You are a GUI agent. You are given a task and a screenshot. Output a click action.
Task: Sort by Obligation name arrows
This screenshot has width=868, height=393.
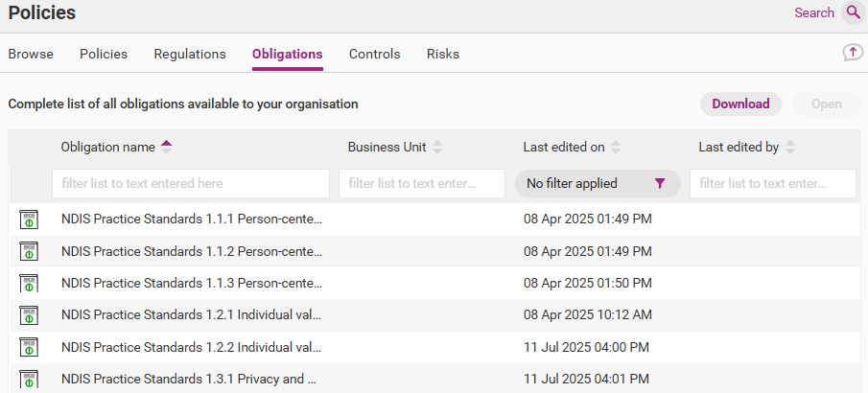pyautogui.click(x=167, y=148)
